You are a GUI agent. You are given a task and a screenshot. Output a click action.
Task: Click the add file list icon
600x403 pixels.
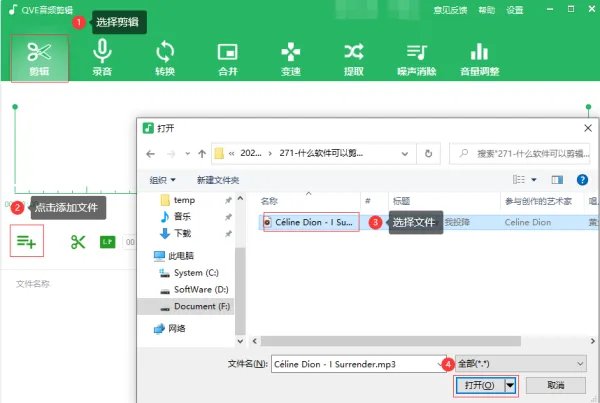point(27,241)
